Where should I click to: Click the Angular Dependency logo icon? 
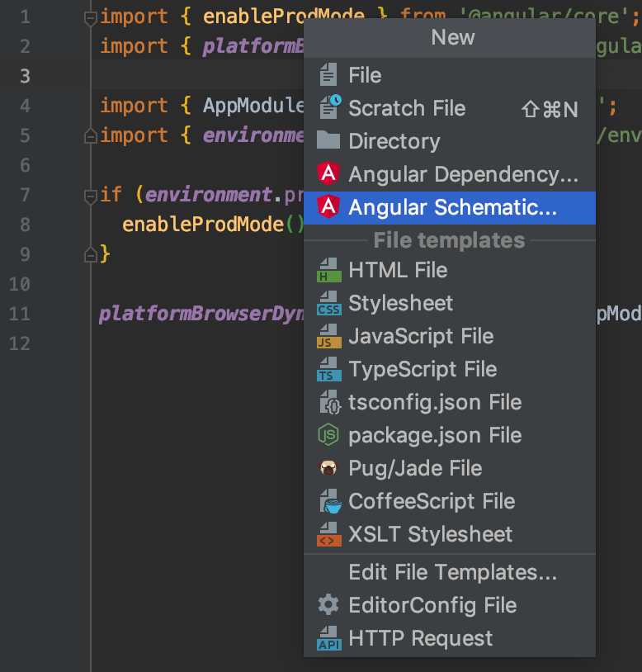point(328,173)
